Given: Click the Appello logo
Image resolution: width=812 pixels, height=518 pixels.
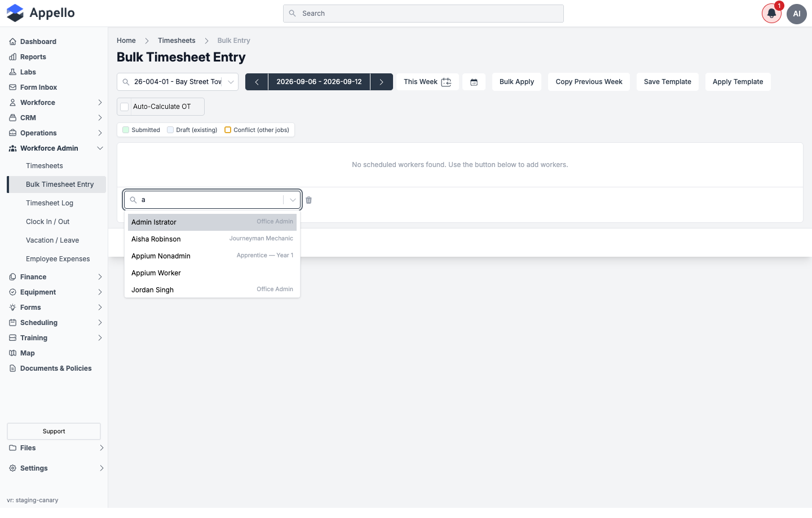Looking at the screenshot, I should click(x=41, y=13).
